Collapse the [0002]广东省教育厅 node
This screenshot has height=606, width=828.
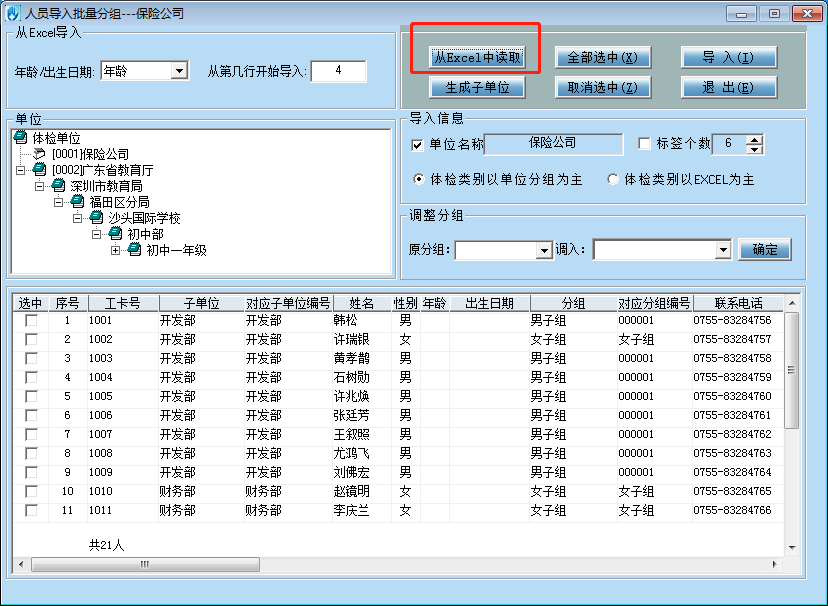[x=21, y=170]
